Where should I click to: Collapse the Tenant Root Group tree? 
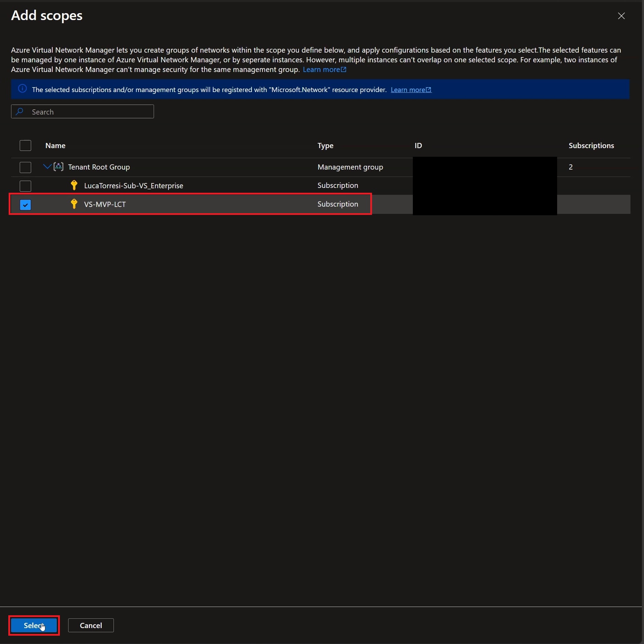click(x=47, y=167)
